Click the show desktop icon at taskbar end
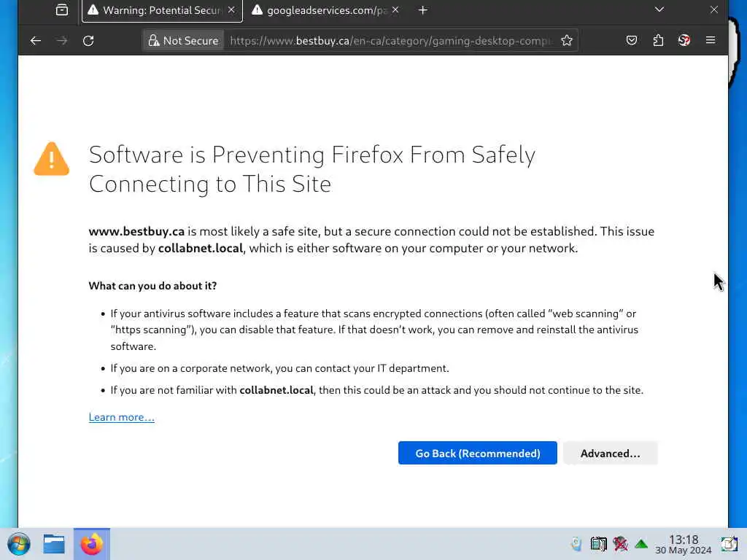747x560 pixels. [x=729, y=544]
